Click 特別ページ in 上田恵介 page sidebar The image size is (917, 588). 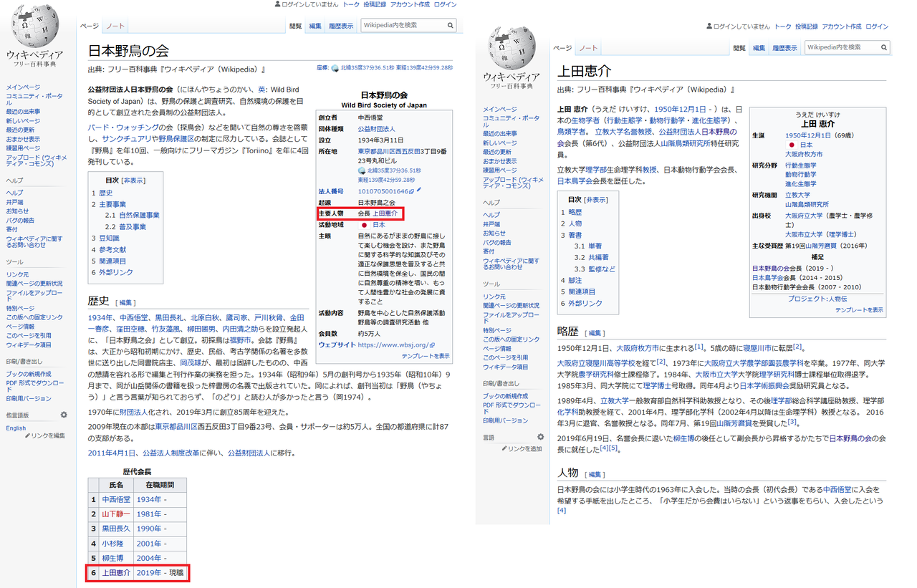(x=499, y=331)
